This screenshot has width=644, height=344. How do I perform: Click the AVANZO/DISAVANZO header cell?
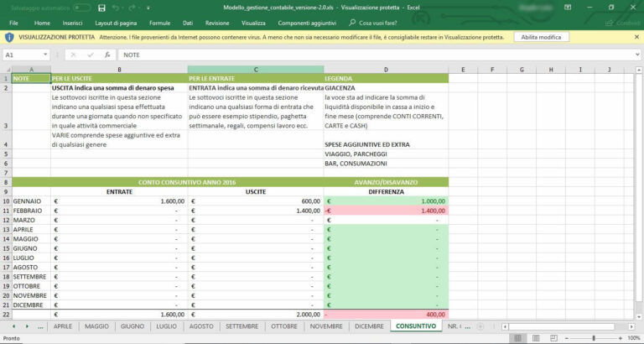[x=386, y=182]
